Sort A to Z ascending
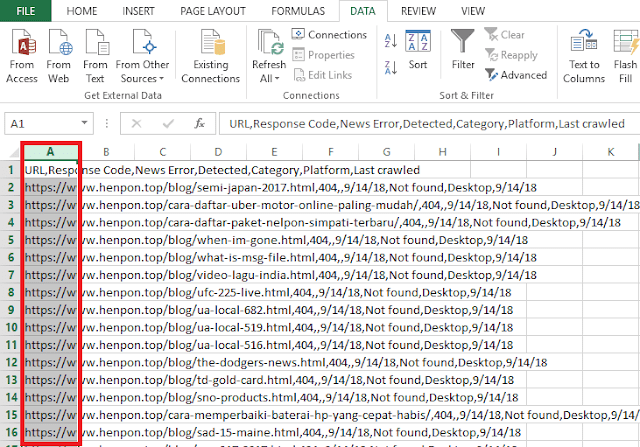Image resolution: width=640 pixels, height=447 pixels. [391, 41]
